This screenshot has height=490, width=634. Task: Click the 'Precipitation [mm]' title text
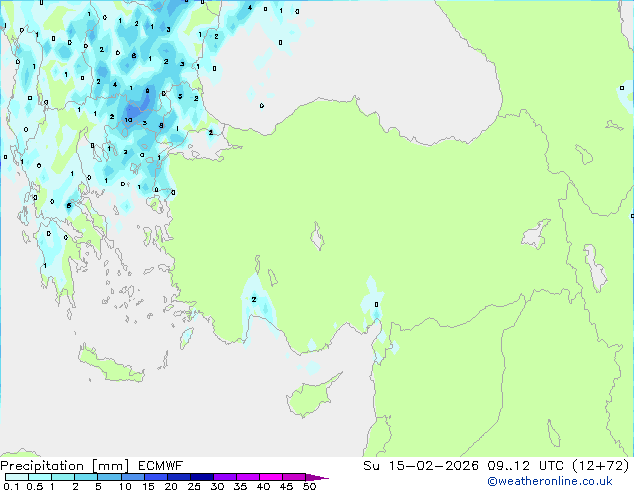(x=65, y=466)
